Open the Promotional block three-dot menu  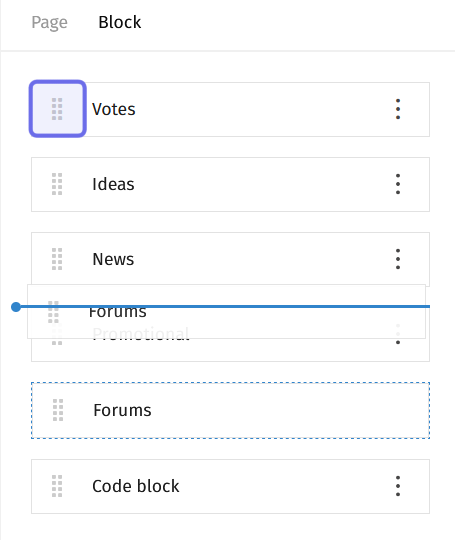(398, 334)
